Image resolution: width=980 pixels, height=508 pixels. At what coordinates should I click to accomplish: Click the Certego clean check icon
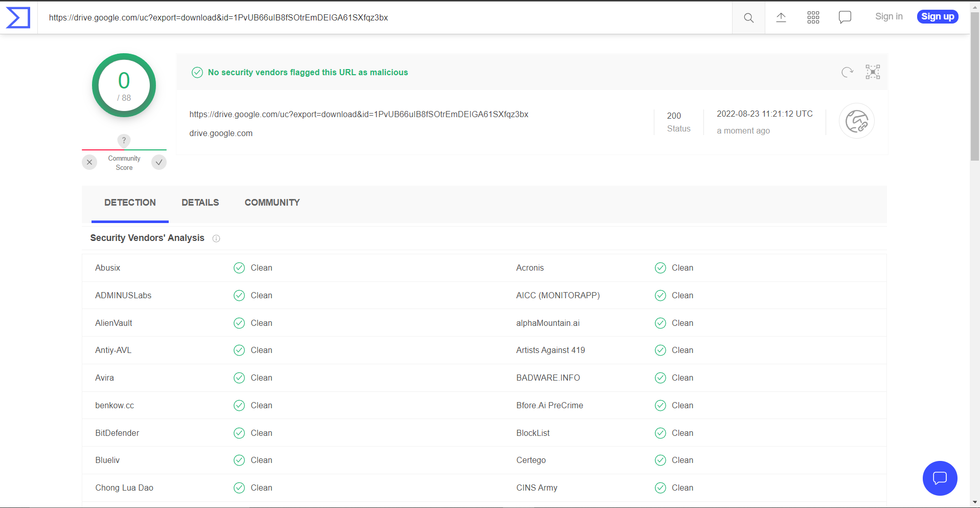coord(660,460)
